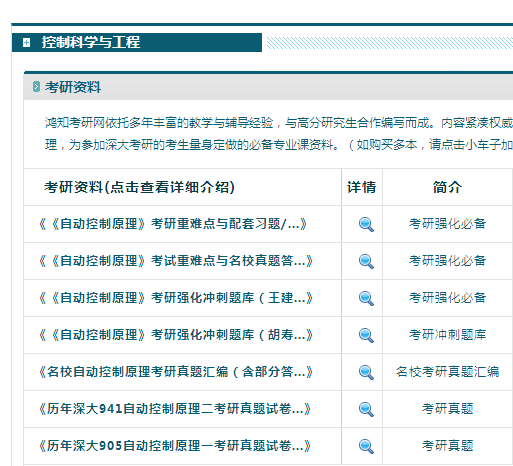Click 考研强化必备 in the 王建 row
Screen dimensions: 513x466
(x=447, y=298)
